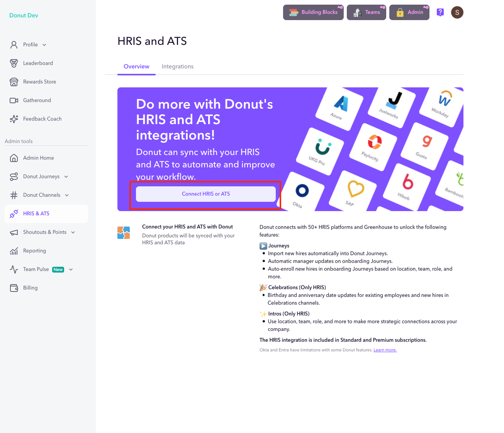Click the Leaderboard medal icon
The image size is (504, 433).
coord(14,63)
